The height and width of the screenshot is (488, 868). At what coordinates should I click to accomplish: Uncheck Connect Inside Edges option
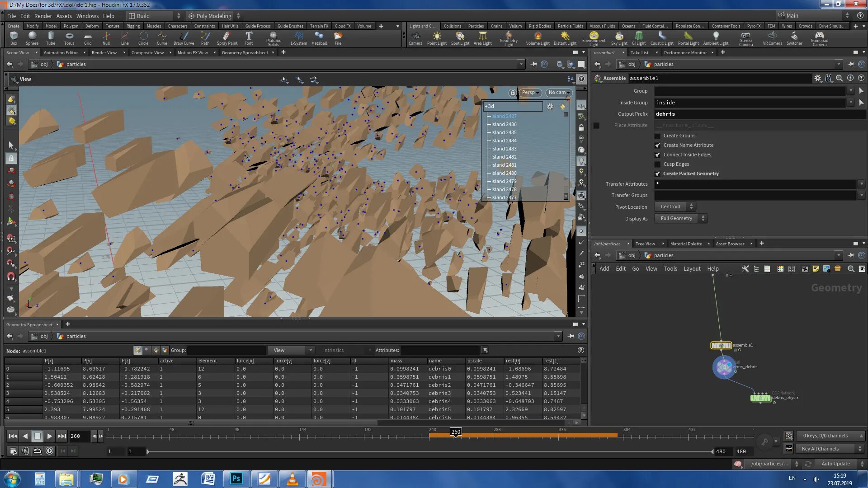(x=658, y=155)
